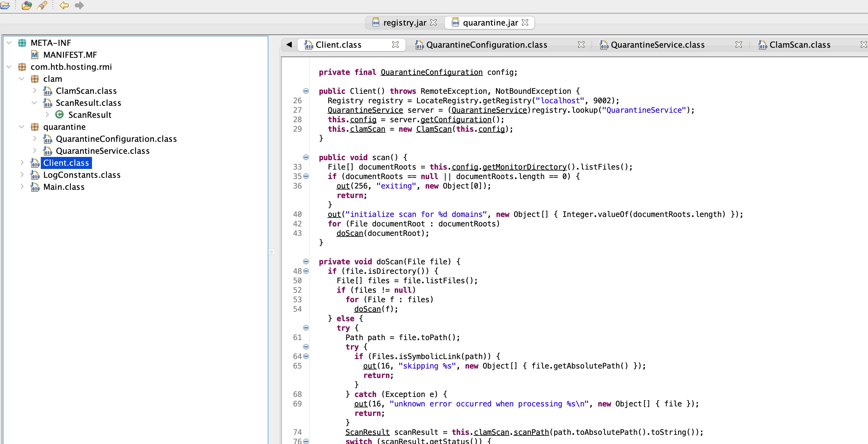
Task: Open the QuarantineService.class editor tab
Action: click(x=657, y=45)
